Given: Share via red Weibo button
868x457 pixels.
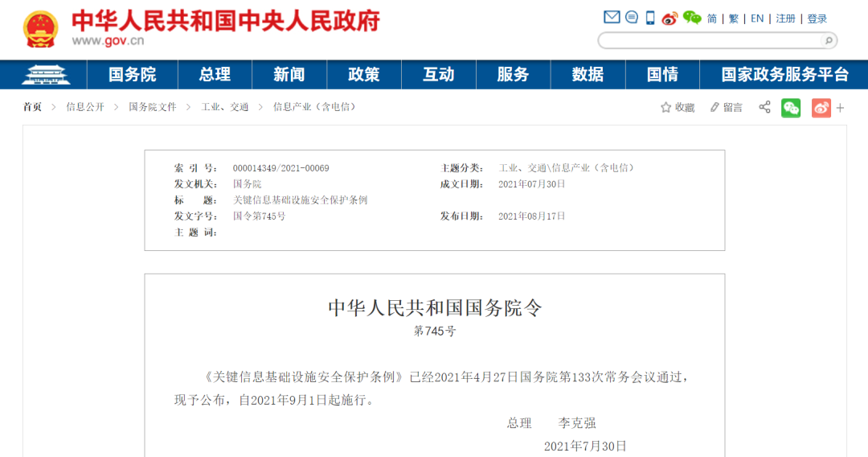Looking at the screenshot, I should [821, 108].
